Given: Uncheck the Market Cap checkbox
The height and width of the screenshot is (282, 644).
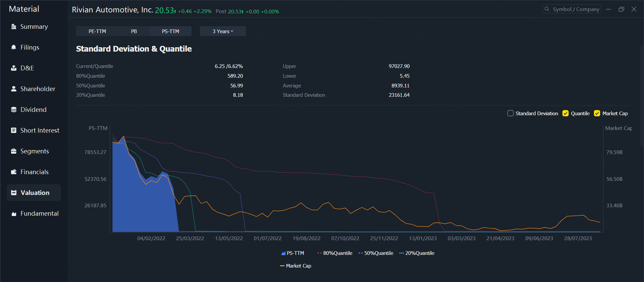Looking at the screenshot, I should [597, 113].
